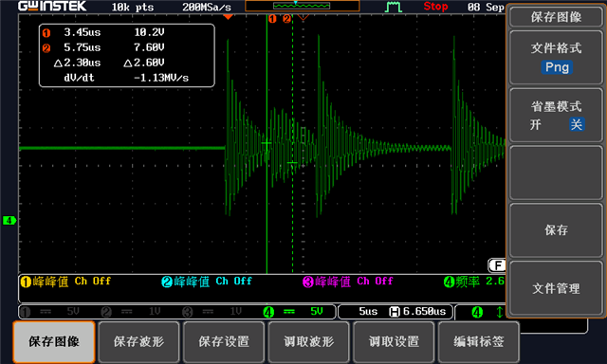607x364 pixels.
Task: Set ink saver mode to 关
Action: 577,124
